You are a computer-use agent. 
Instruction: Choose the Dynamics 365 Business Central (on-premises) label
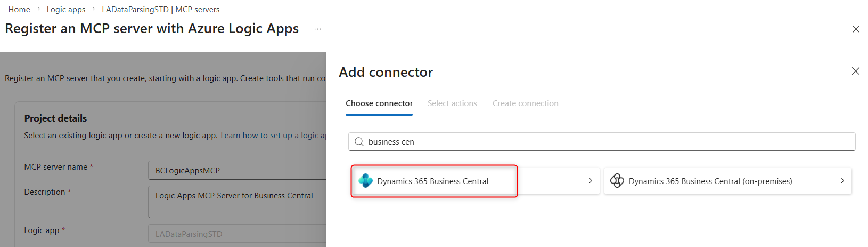(x=710, y=181)
